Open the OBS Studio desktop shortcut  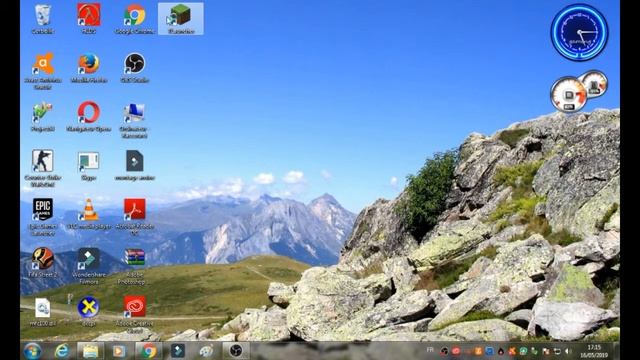pos(134,68)
